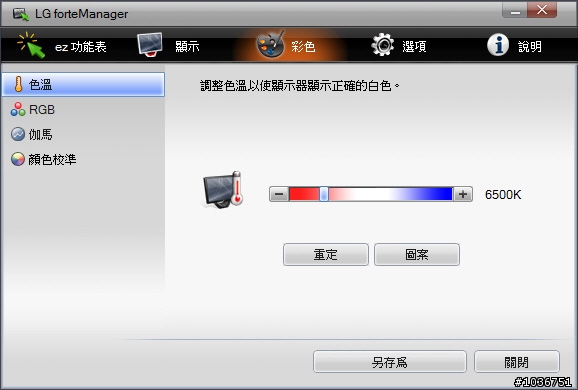Click the RGB colored balls icon
Image resolution: width=578 pixels, height=390 pixels.
pos(18,109)
